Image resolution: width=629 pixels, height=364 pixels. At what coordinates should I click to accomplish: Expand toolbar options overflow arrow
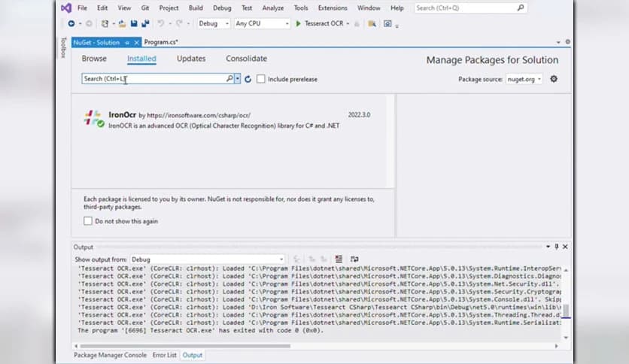point(397,26)
